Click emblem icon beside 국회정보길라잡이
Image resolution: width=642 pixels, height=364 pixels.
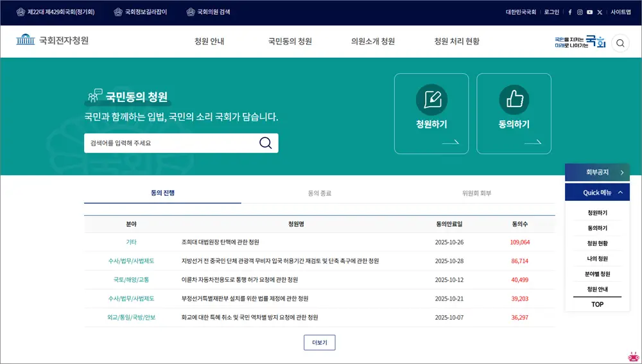pyautogui.click(x=118, y=12)
